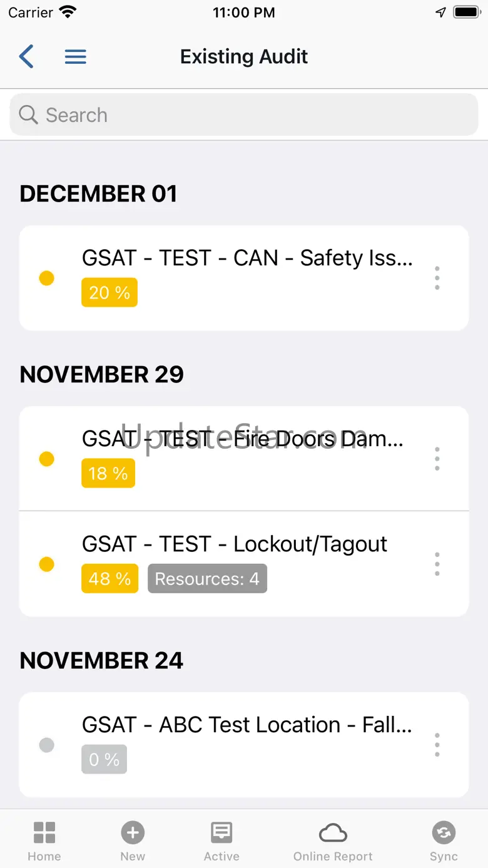Open options for Lockout/Tagout audit
This screenshot has width=488, height=868.
437,564
